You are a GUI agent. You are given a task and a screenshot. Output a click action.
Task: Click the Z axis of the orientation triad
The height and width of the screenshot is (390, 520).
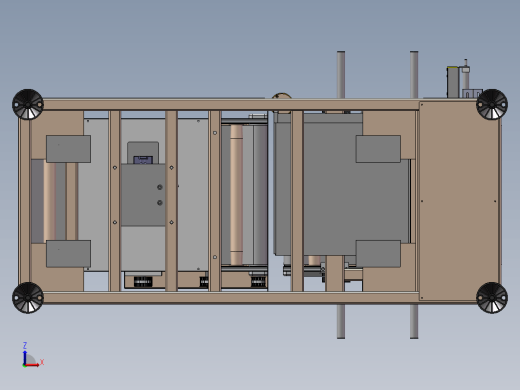(25, 355)
